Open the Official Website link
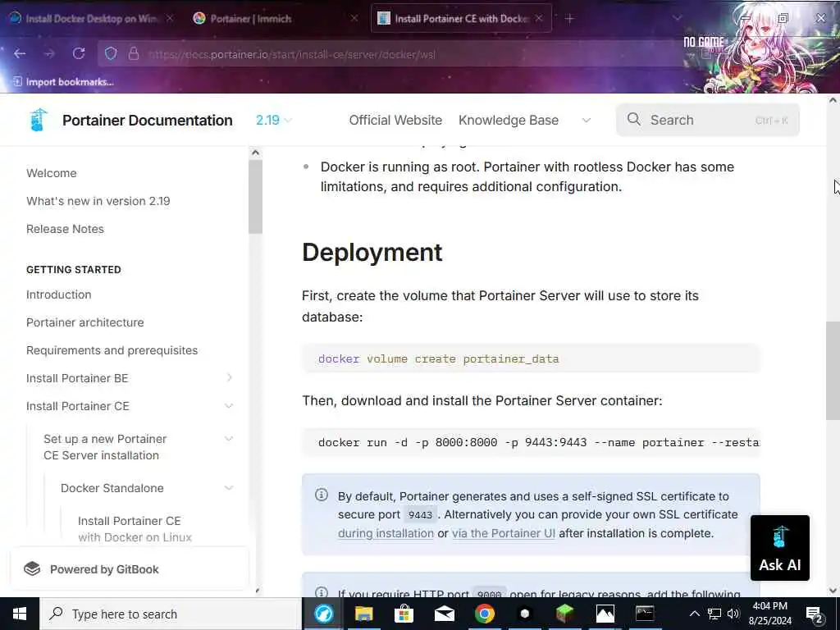The width and height of the screenshot is (840, 630). (x=395, y=120)
